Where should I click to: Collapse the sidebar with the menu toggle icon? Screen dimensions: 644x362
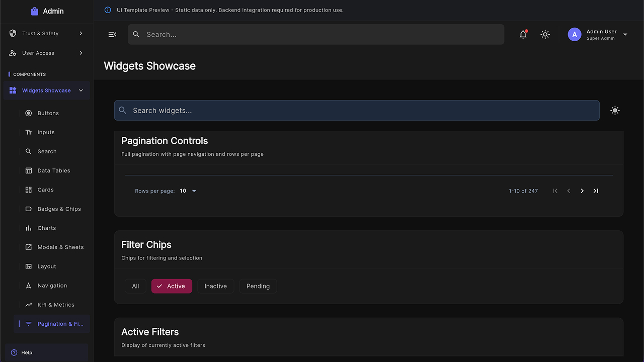pos(112,34)
